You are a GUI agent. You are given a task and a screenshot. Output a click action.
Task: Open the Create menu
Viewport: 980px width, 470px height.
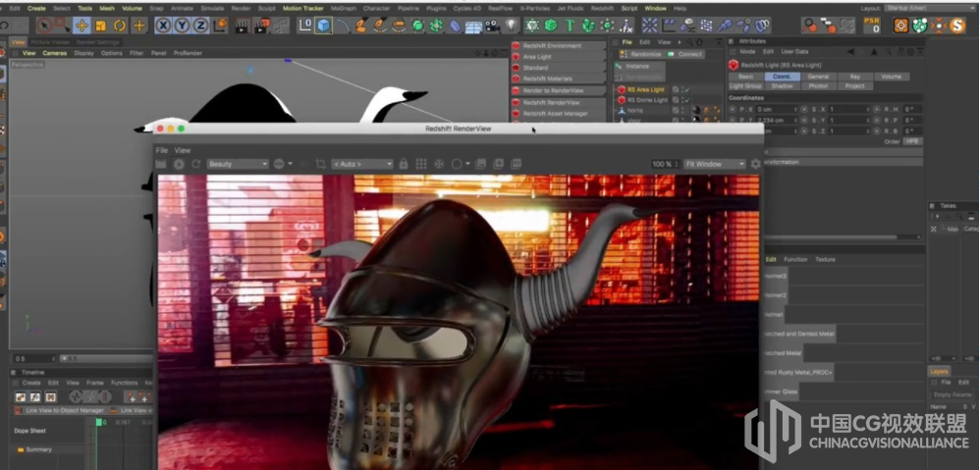36,8
